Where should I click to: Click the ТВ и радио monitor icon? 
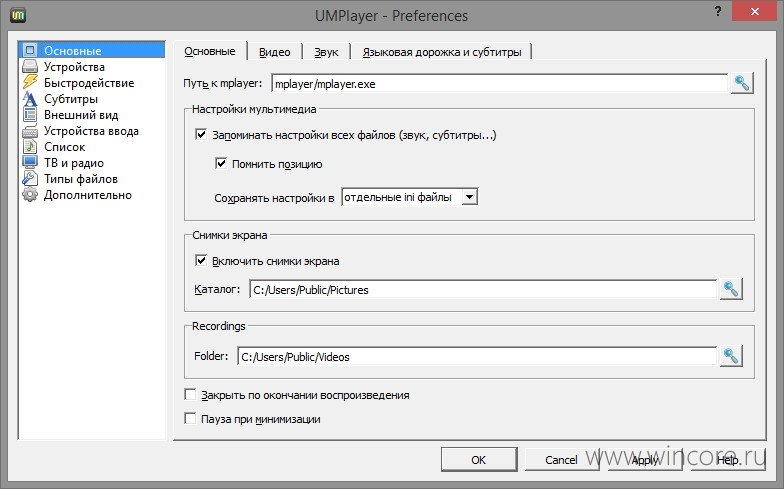30,162
